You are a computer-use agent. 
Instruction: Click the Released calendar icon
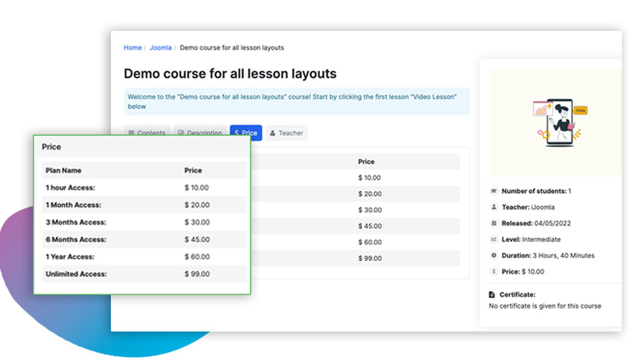494,223
